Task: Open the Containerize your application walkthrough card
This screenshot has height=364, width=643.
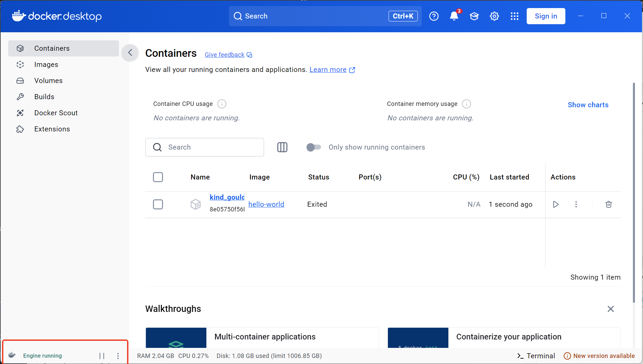Action: point(504,338)
